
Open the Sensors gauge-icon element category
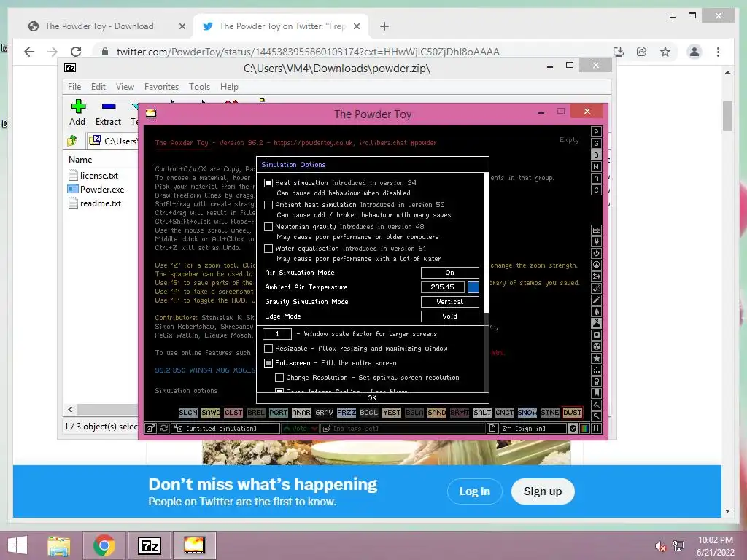596,265
